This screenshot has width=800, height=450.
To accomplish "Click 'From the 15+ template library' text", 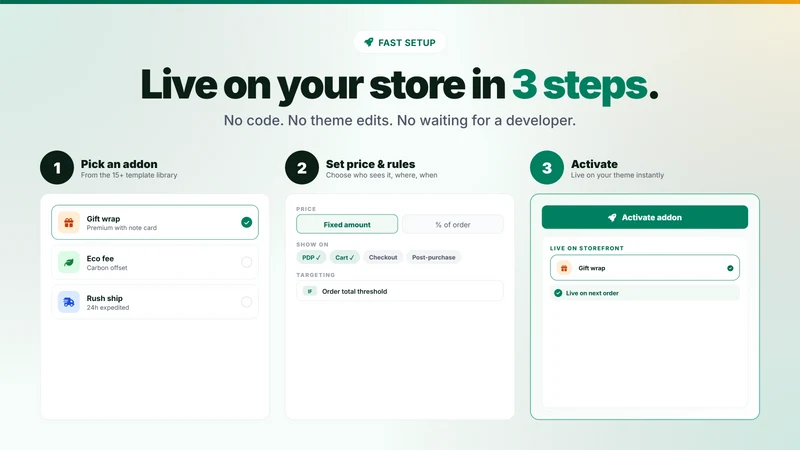I will (x=129, y=175).
